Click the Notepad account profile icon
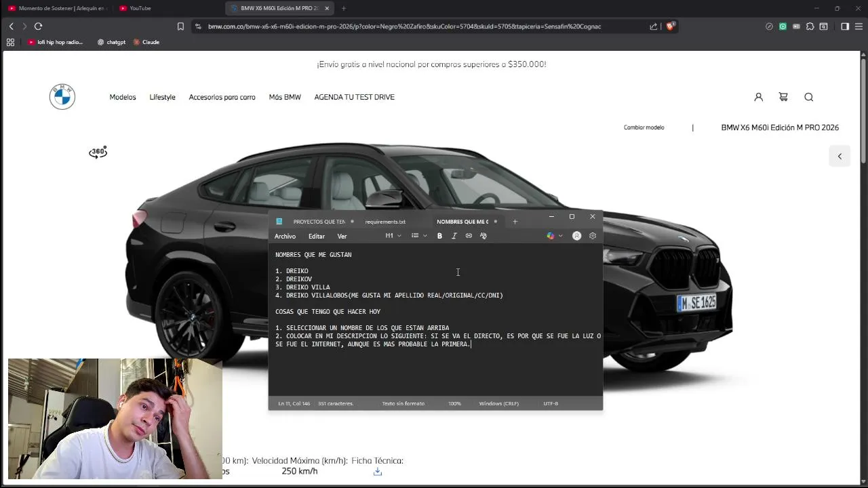 (576, 236)
